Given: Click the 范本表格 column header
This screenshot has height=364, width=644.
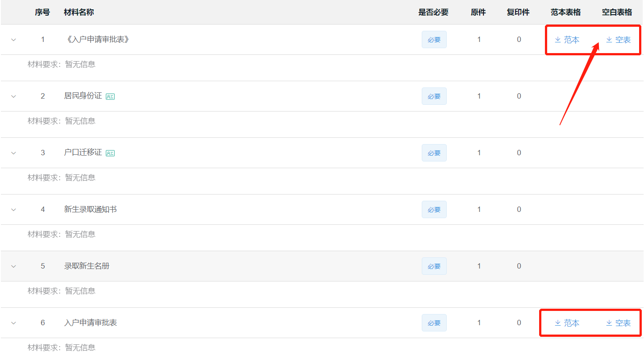Looking at the screenshot, I should tap(565, 12).
